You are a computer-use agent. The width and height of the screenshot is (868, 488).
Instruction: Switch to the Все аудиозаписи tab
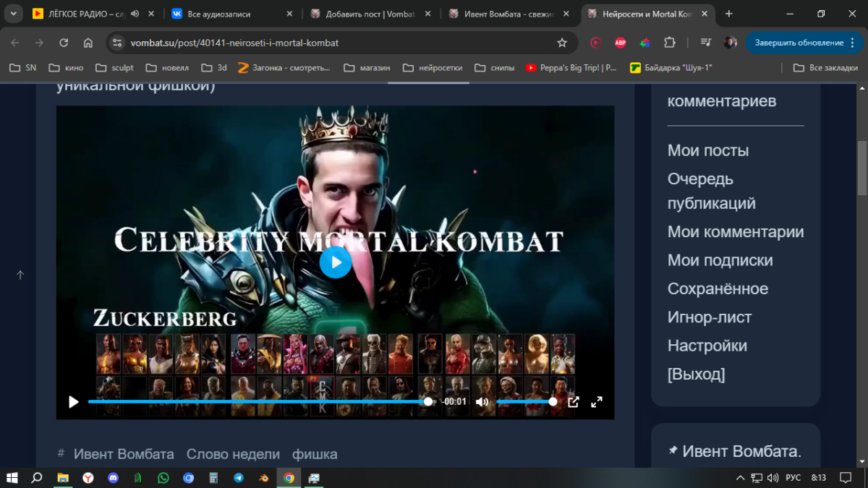(231, 14)
